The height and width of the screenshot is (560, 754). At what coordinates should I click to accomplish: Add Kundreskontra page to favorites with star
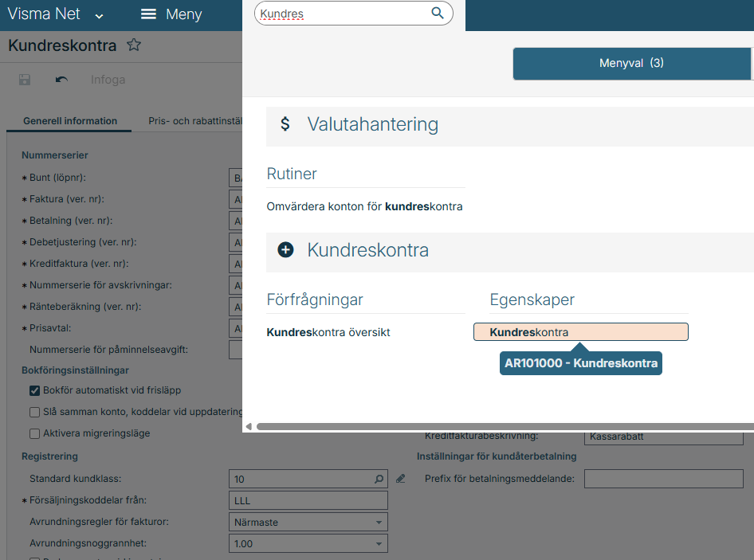(x=134, y=45)
